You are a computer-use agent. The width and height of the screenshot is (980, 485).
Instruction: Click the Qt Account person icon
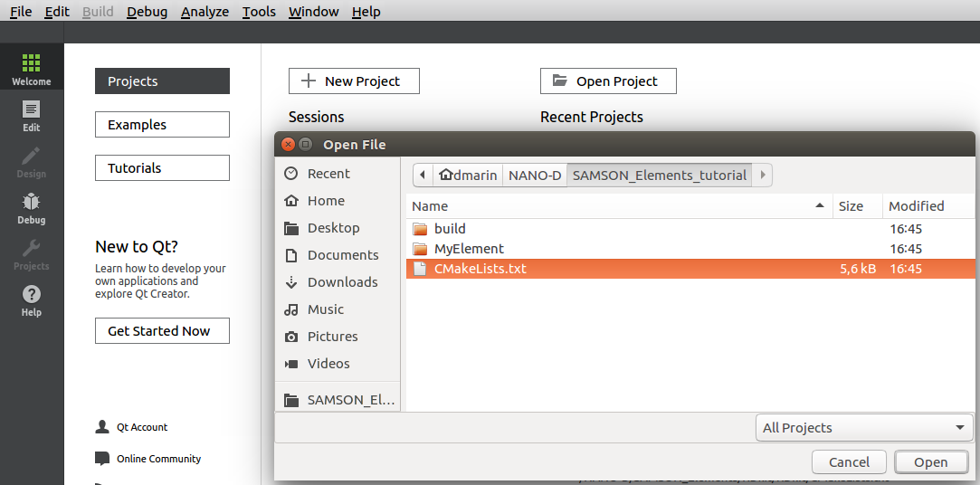(102, 427)
